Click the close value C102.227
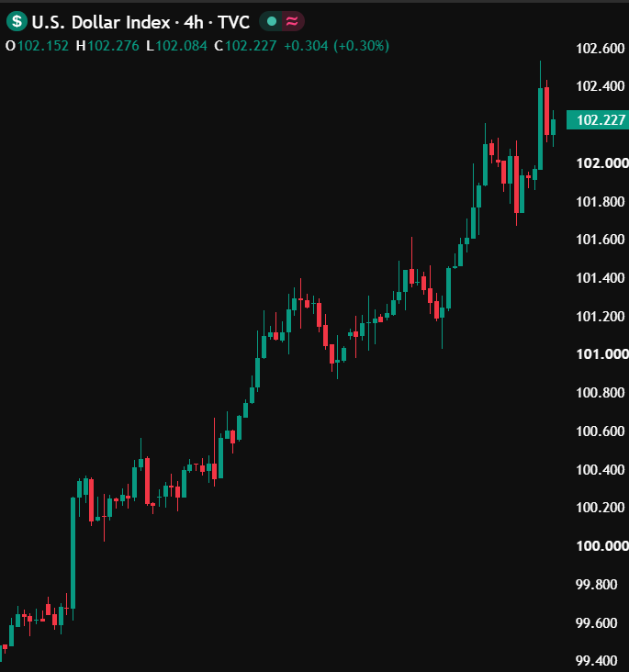This screenshot has height=672, width=629. (245, 46)
